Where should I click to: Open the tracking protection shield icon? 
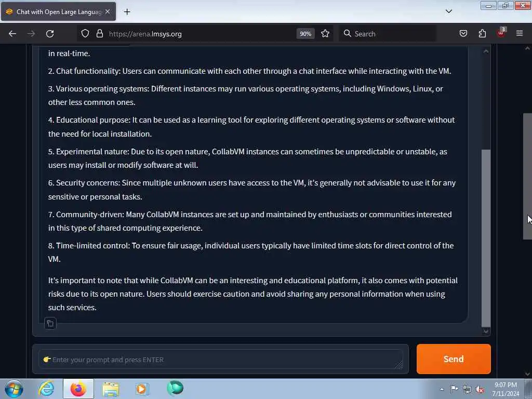point(85,34)
